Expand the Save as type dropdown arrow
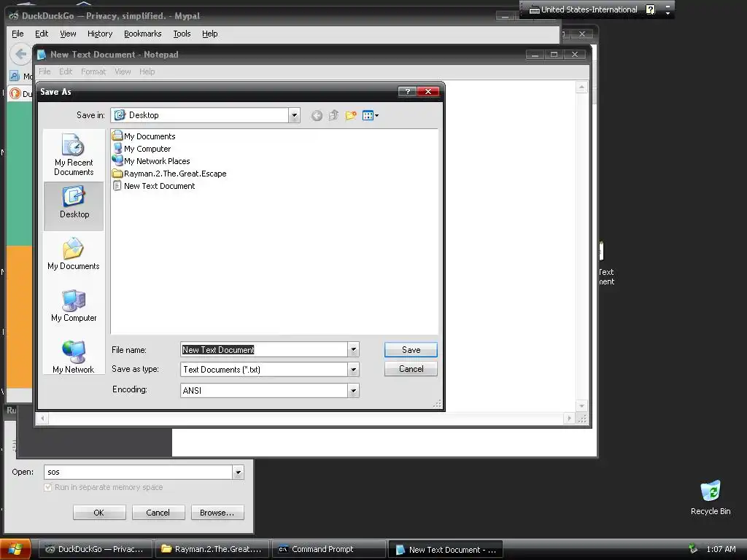The width and height of the screenshot is (747, 560). pos(353,370)
